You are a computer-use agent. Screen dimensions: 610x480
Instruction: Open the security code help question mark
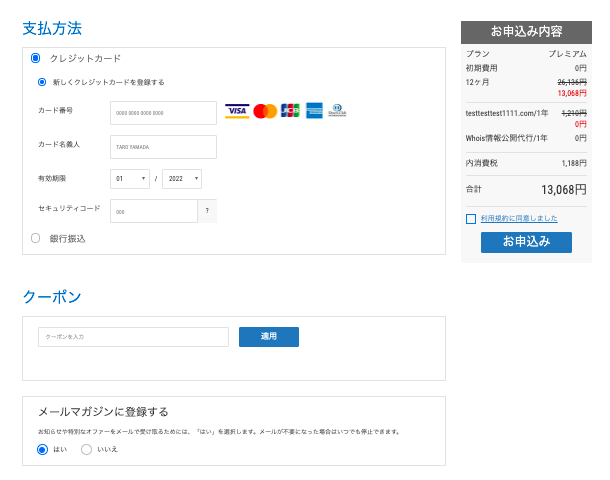tap(207, 211)
